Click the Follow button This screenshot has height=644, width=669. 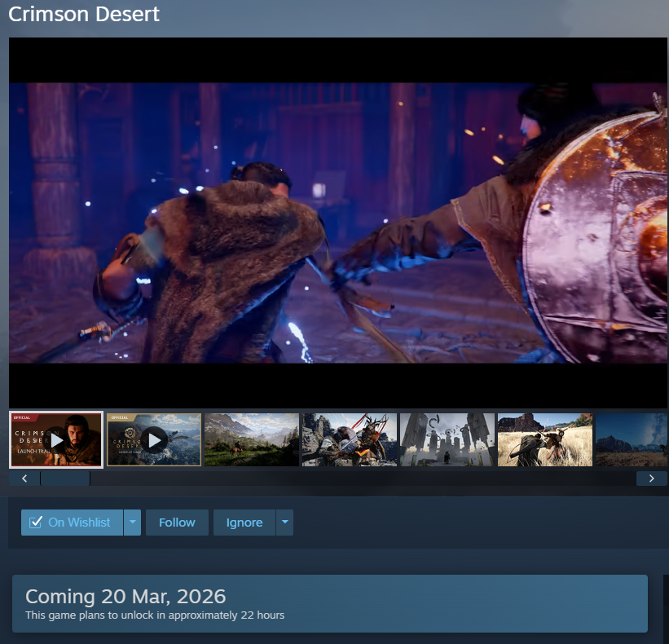pyautogui.click(x=177, y=523)
